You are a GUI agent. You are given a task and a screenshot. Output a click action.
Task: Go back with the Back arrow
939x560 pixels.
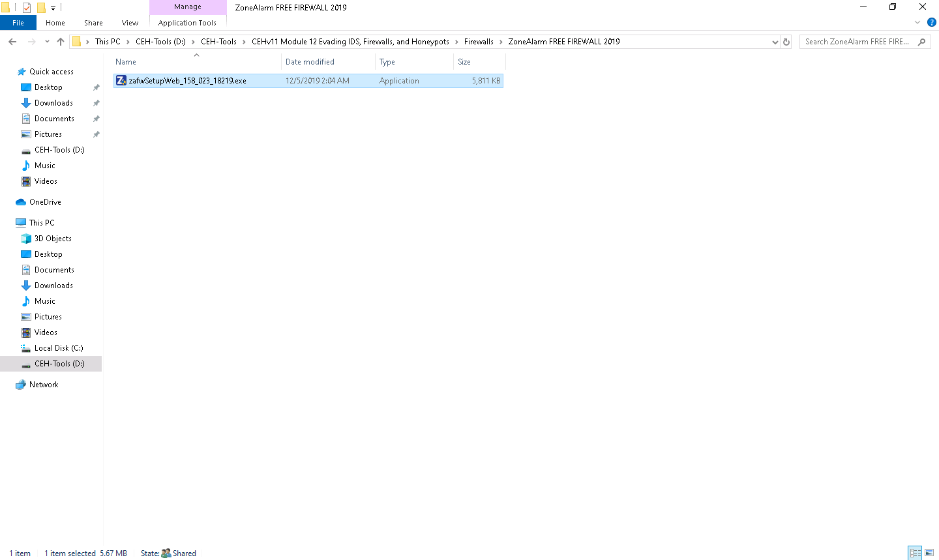[12, 42]
